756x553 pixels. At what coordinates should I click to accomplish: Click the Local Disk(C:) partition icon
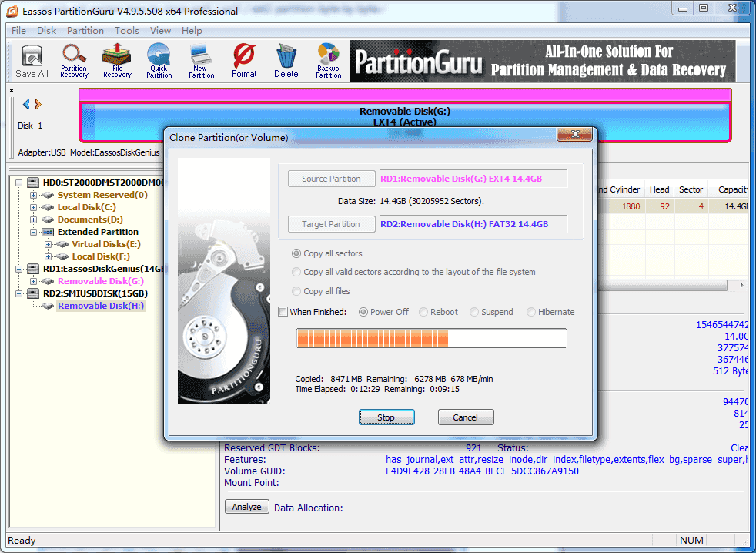(47, 207)
